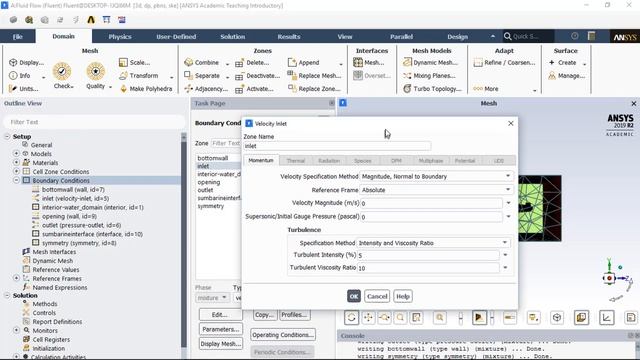Image resolution: width=640 pixels, height=360 pixels.
Task: Click the Edit... button
Action: click(x=220, y=315)
